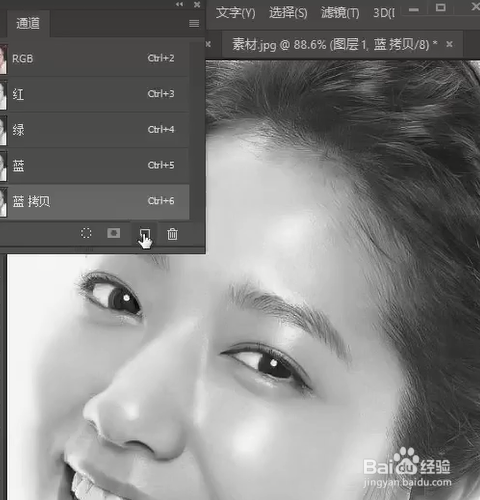Click the 绿 channel thumbnail

pos(3,131)
